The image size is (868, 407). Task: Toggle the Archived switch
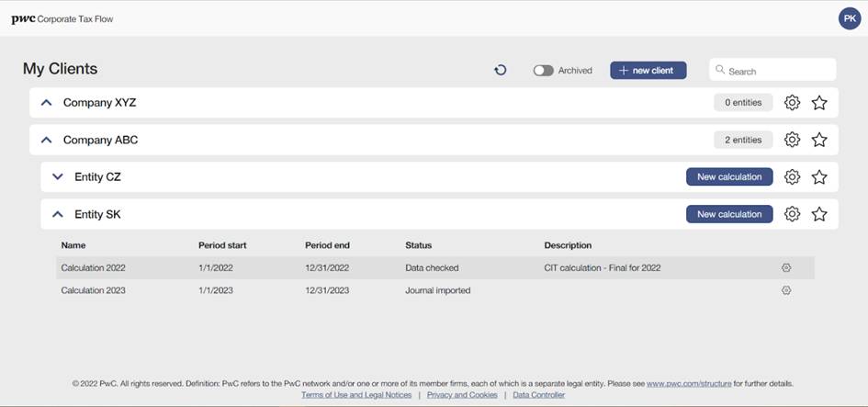[x=544, y=70]
